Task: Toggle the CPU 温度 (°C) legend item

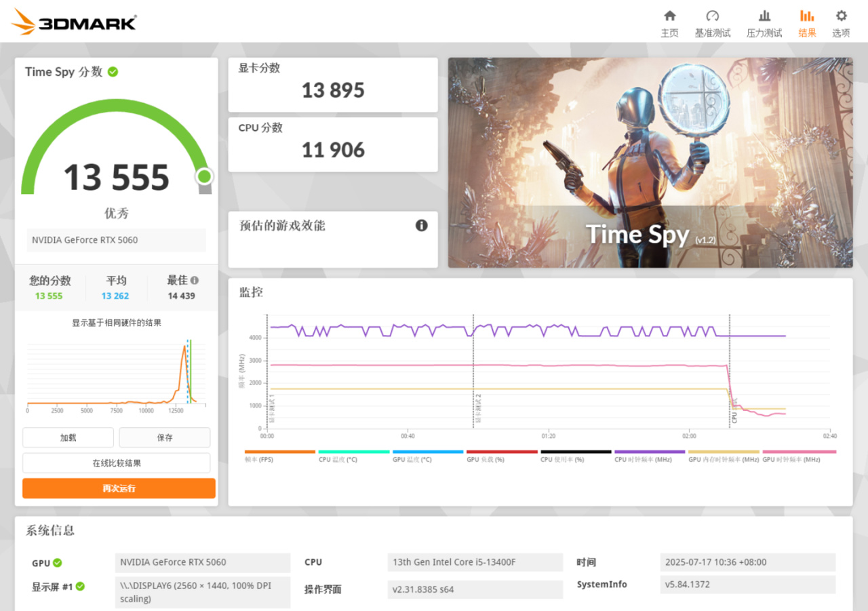Action: (354, 456)
